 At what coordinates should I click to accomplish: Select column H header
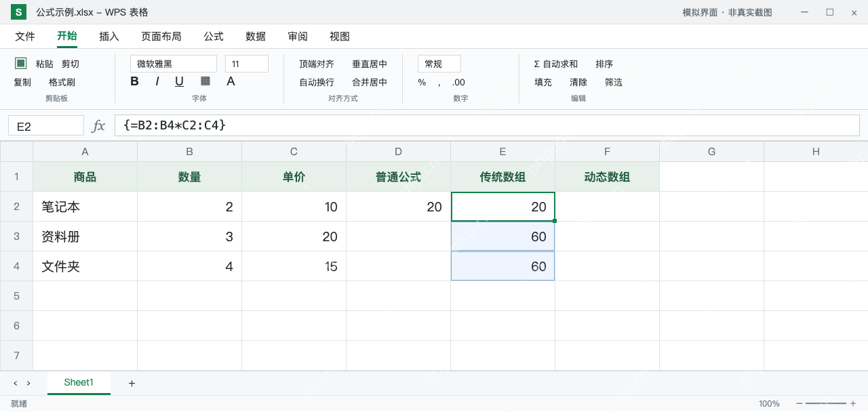pos(816,152)
